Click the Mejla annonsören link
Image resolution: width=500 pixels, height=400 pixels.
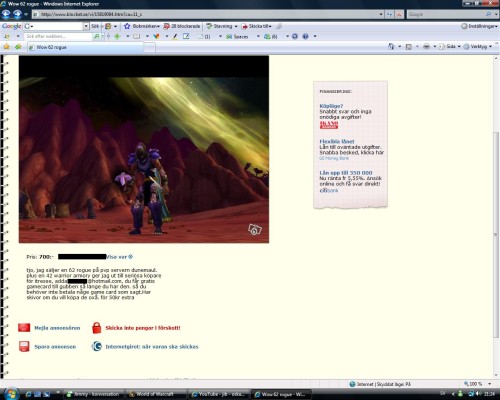pos(57,328)
